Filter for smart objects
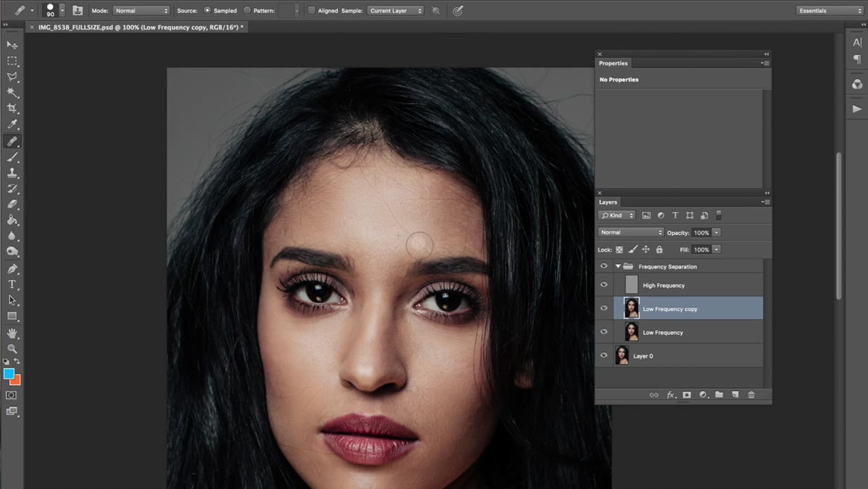 705,216
